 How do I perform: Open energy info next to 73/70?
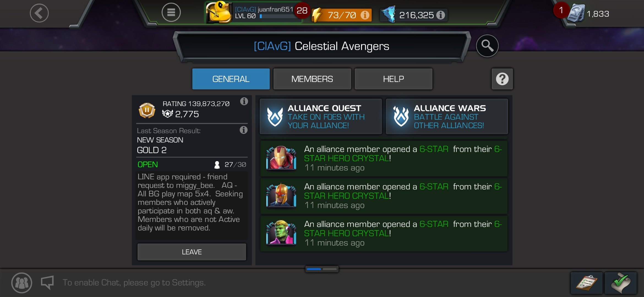pyautogui.click(x=365, y=15)
